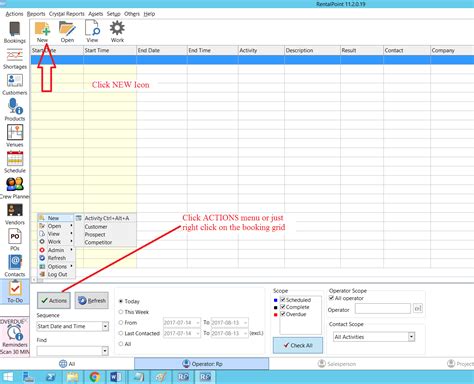Toggle the All operator checkbox

point(331,298)
